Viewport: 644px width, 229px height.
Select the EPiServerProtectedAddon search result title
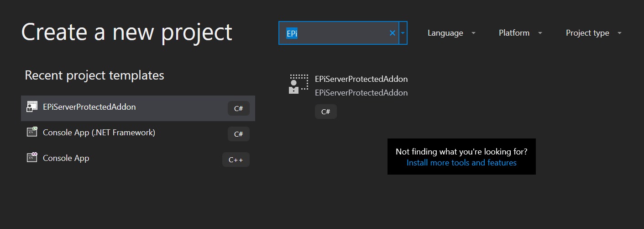click(361, 79)
